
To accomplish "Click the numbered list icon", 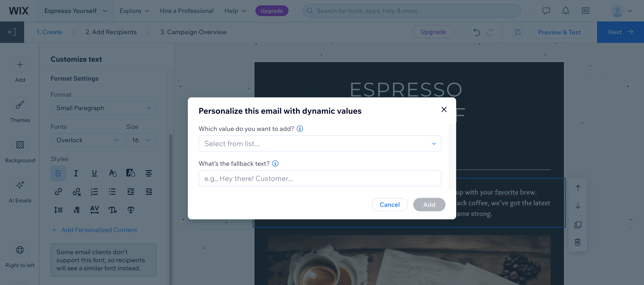I will 94,192.
